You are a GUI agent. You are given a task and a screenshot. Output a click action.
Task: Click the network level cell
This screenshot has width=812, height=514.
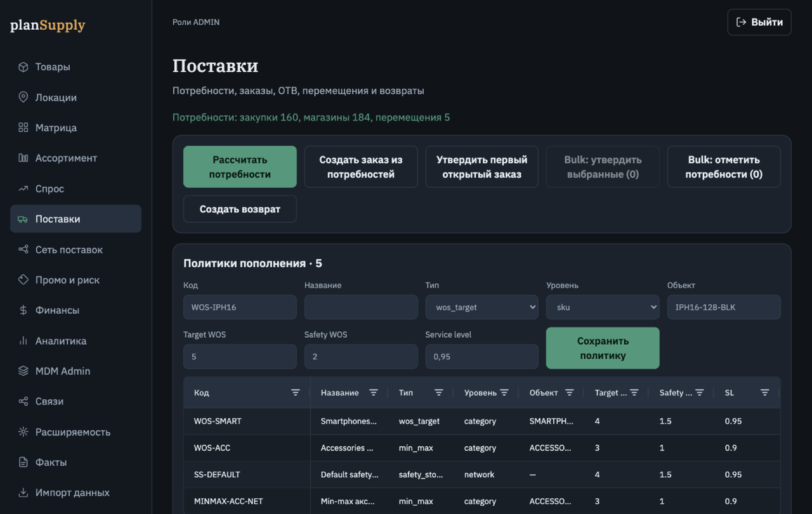(x=487, y=474)
